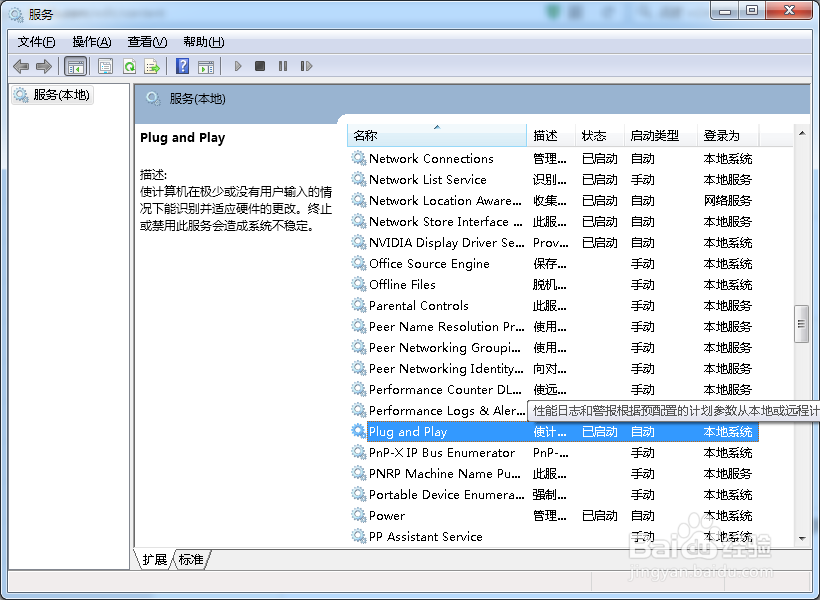This screenshot has height=600, width=820.
Task: Open the 操作(A) menu
Action: [x=92, y=42]
